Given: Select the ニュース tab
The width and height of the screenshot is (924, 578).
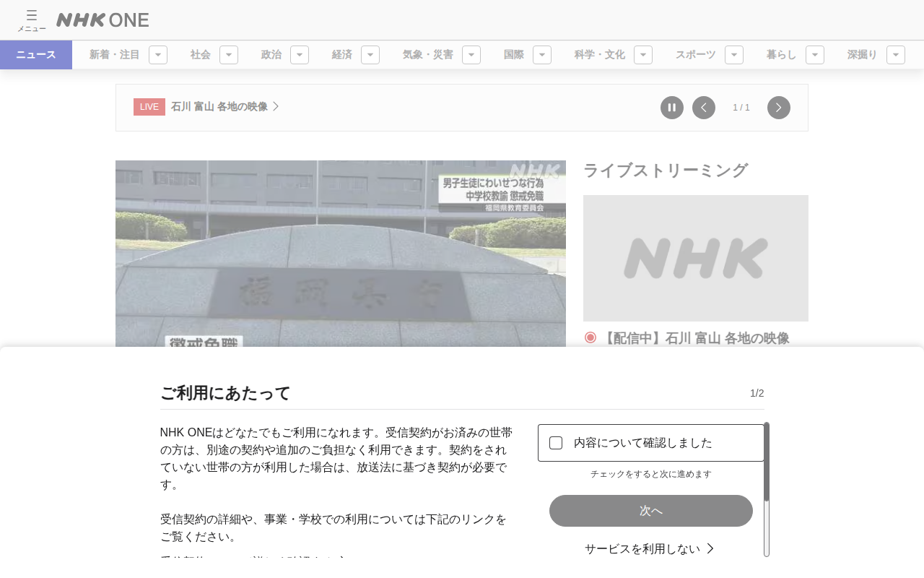Looking at the screenshot, I should coord(36,55).
